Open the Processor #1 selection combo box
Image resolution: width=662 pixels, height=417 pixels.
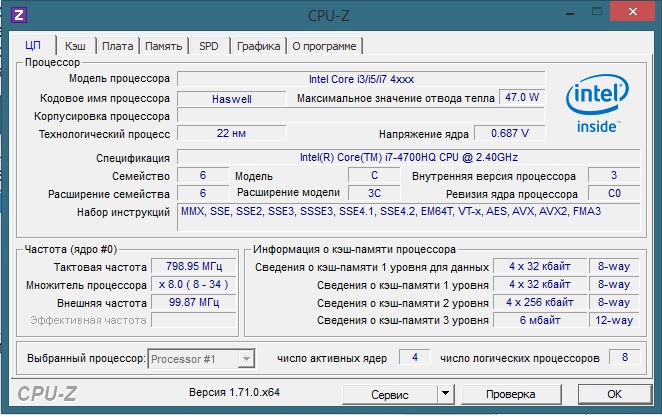(201, 359)
